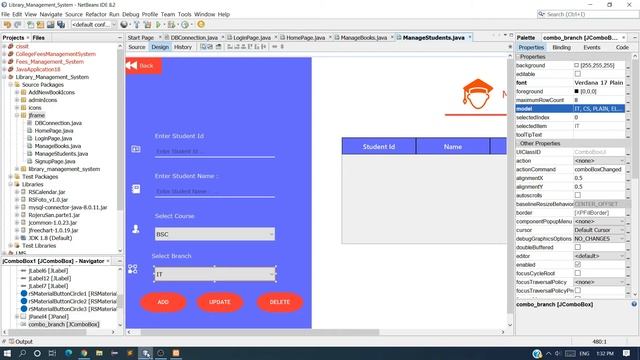This screenshot has width=640, height=360.
Task: Click the Selection Mode icon in designer toolbar
Action: tap(203, 47)
